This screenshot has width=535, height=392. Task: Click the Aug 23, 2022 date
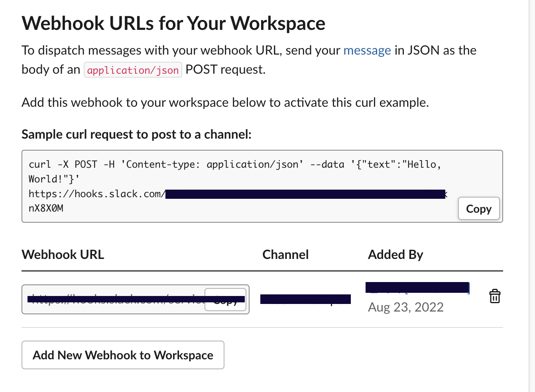(406, 307)
